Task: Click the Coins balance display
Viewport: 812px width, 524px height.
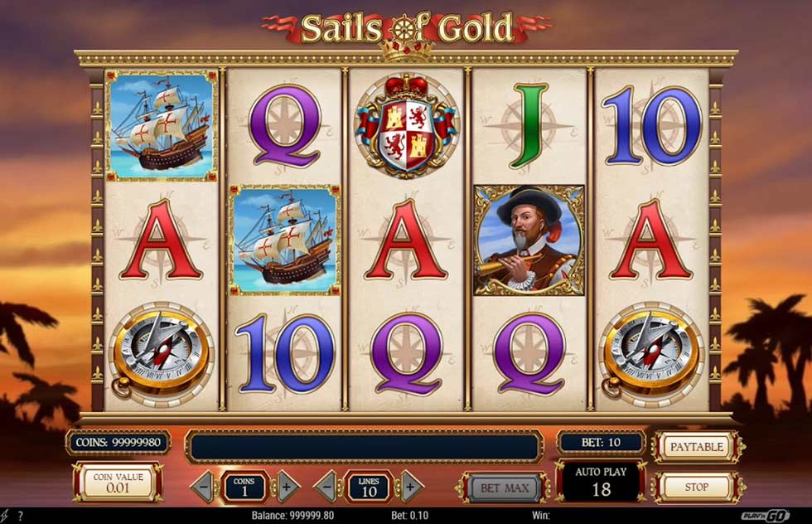Action: [x=118, y=443]
